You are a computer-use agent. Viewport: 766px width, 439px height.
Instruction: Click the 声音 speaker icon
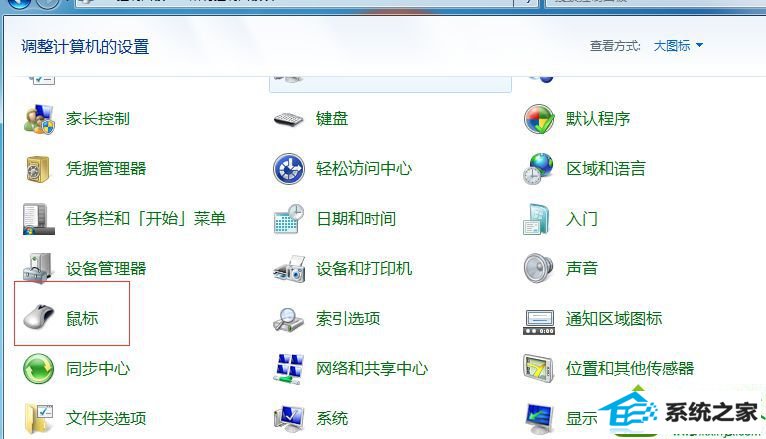pos(538,268)
